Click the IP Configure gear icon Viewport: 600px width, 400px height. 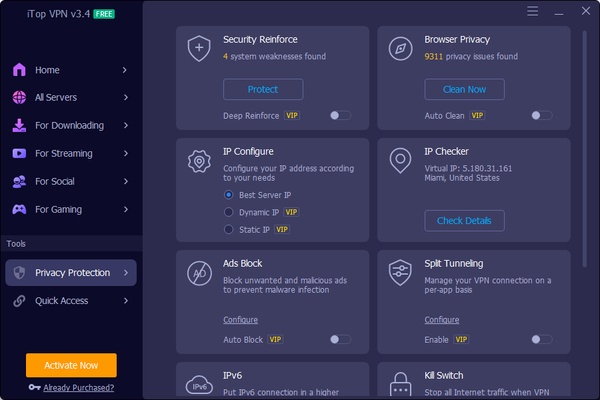click(199, 161)
